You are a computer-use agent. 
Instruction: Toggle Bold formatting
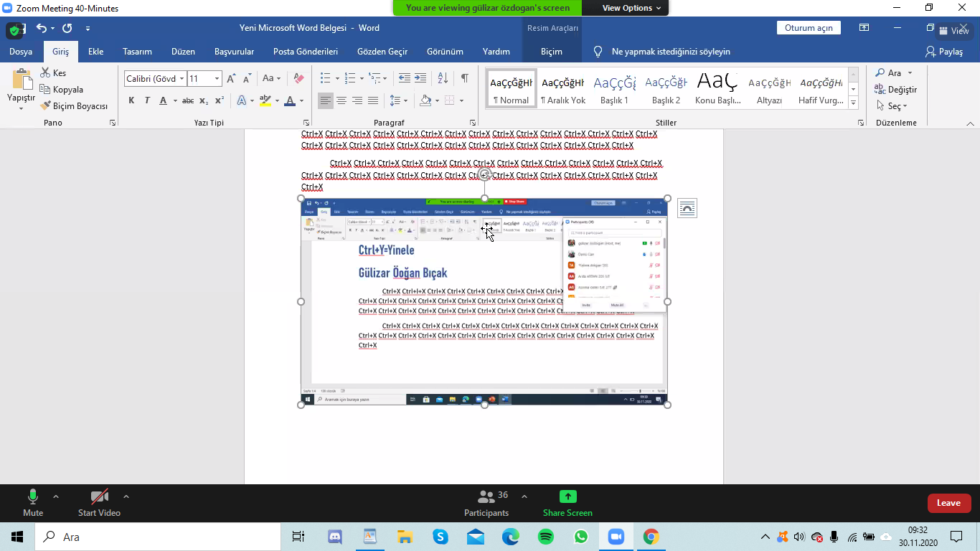click(131, 100)
